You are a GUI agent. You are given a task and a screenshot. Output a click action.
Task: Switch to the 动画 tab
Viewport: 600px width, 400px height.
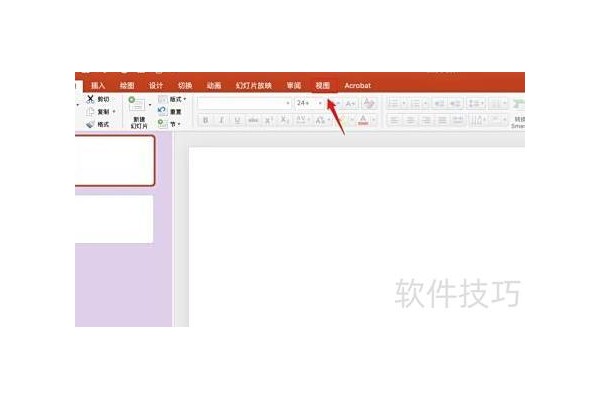(x=214, y=85)
